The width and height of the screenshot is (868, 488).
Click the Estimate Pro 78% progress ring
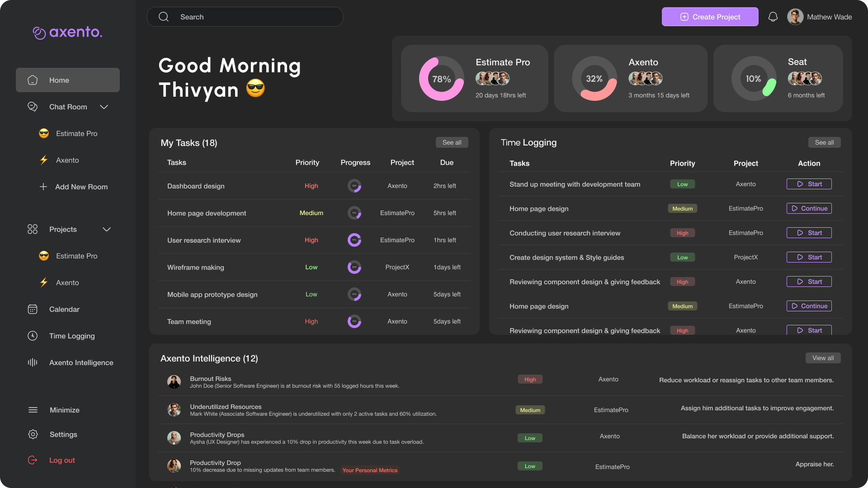pyautogui.click(x=441, y=79)
